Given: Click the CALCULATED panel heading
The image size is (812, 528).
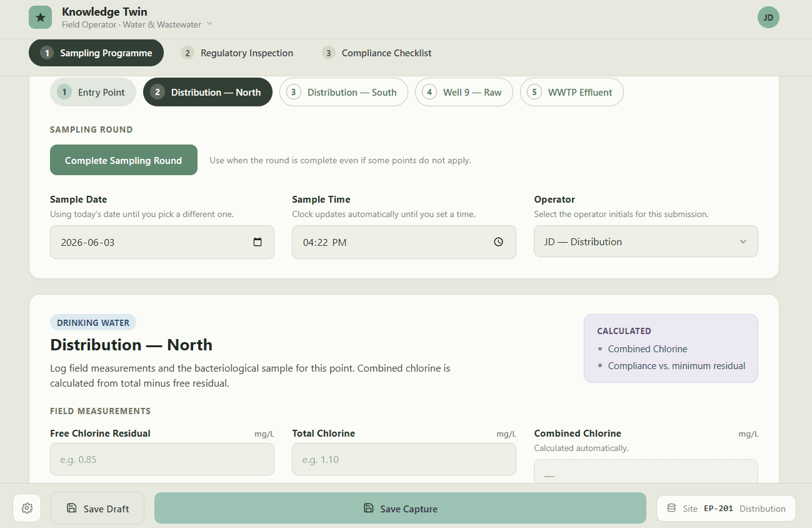Looking at the screenshot, I should [x=624, y=331].
